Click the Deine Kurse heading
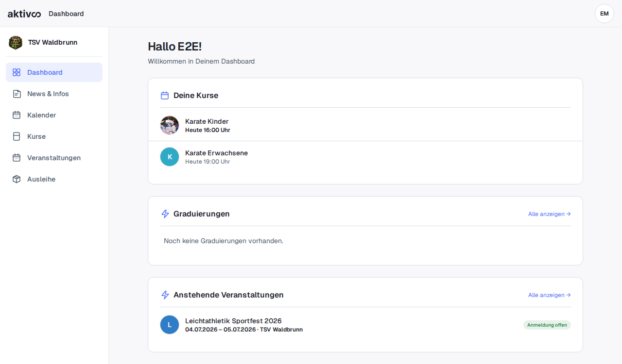This screenshot has width=622, height=364. pos(196,96)
